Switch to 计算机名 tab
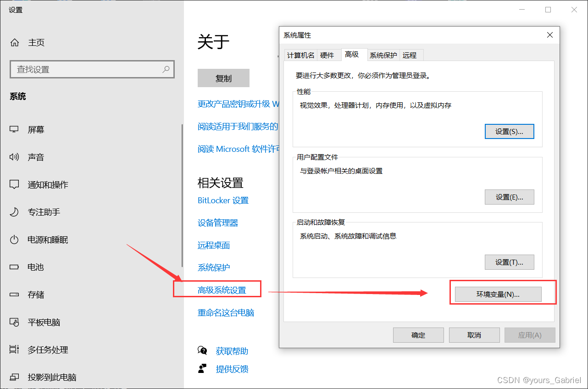 pyautogui.click(x=301, y=55)
